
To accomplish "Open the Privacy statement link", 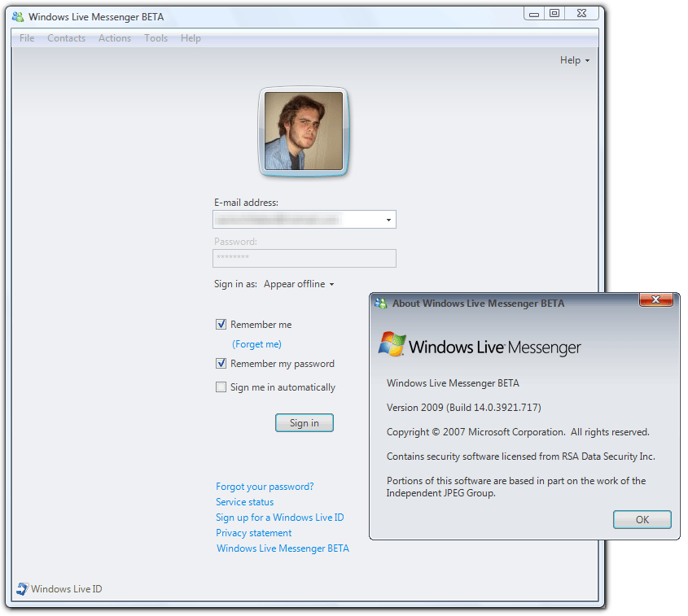I will pos(253,533).
